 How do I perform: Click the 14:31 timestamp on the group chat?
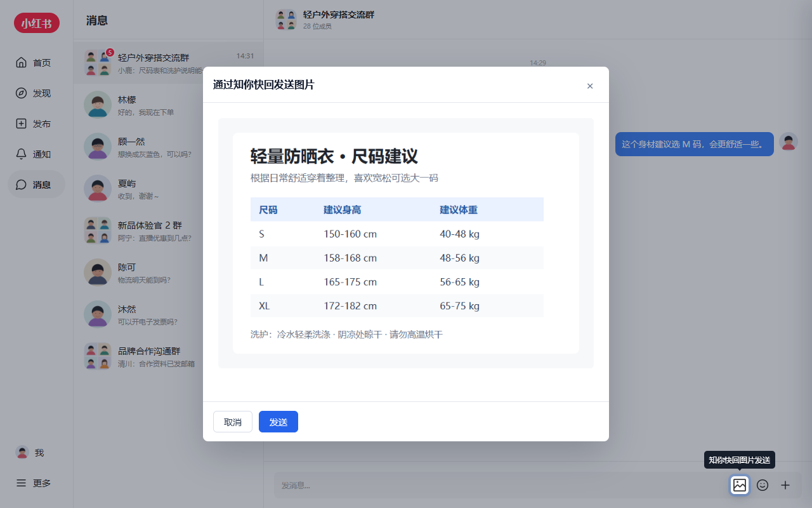click(245, 56)
